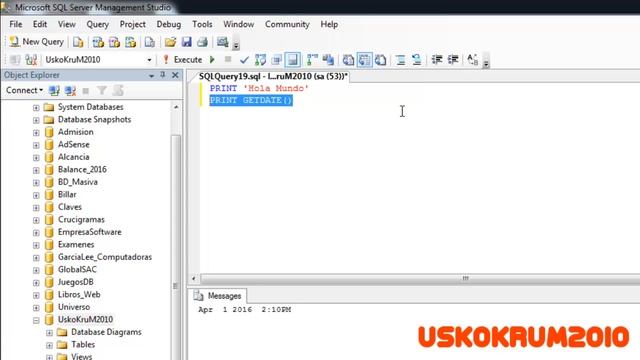Select Results to Text option
The image size is (640, 360).
click(348, 60)
